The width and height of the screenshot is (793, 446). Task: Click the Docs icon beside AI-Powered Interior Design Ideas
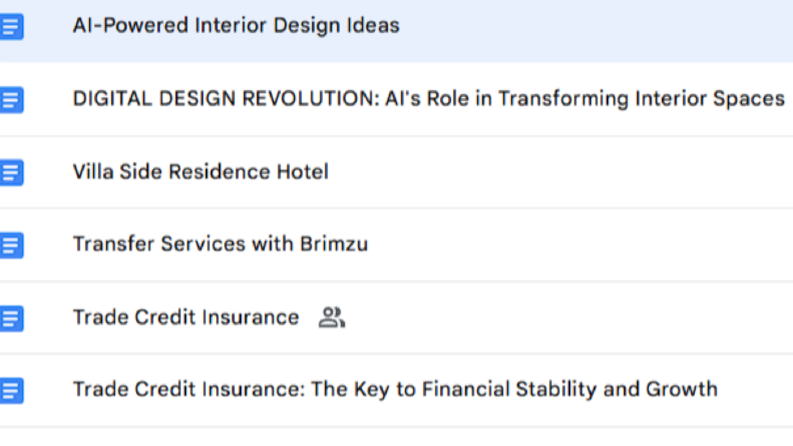pos(11,26)
